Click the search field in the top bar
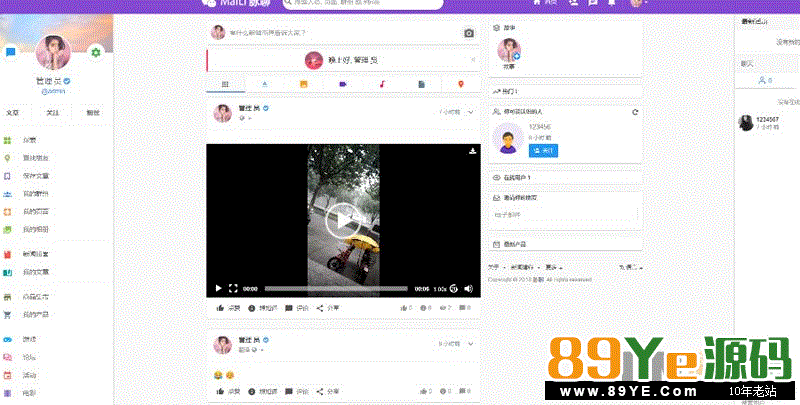The image size is (800, 405). pyautogui.click(x=365, y=4)
